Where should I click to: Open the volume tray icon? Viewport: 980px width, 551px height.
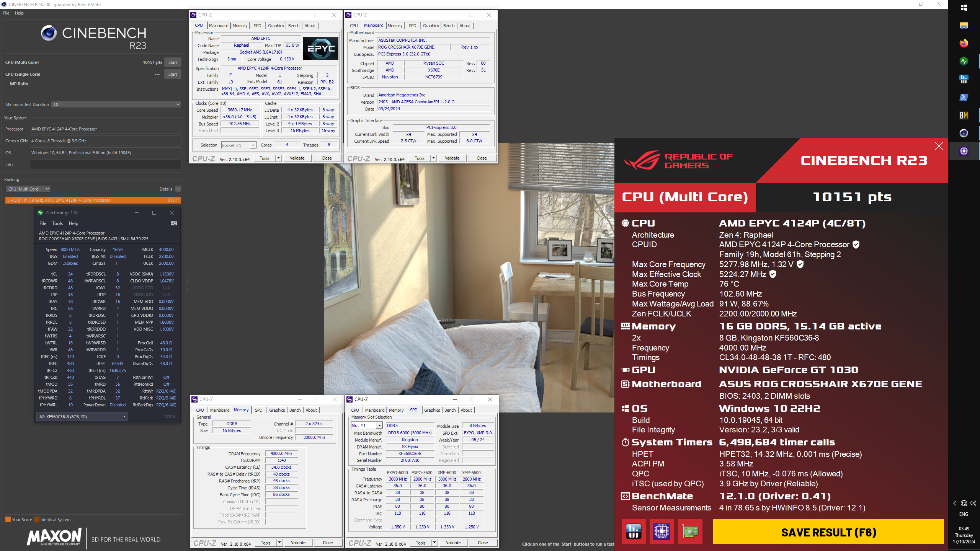(x=973, y=503)
